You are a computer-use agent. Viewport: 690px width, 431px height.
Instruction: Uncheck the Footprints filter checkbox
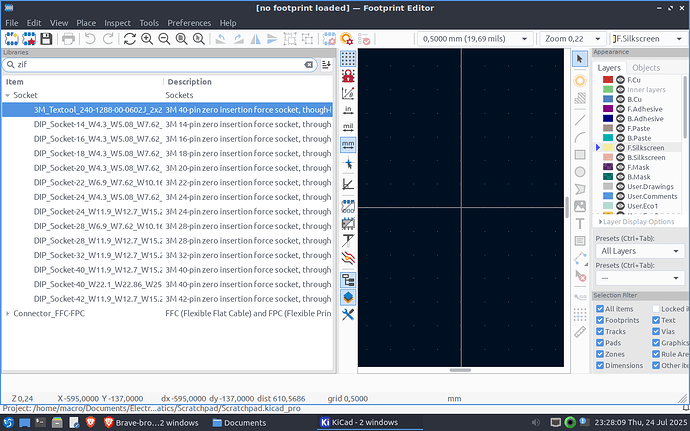point(600,320)
